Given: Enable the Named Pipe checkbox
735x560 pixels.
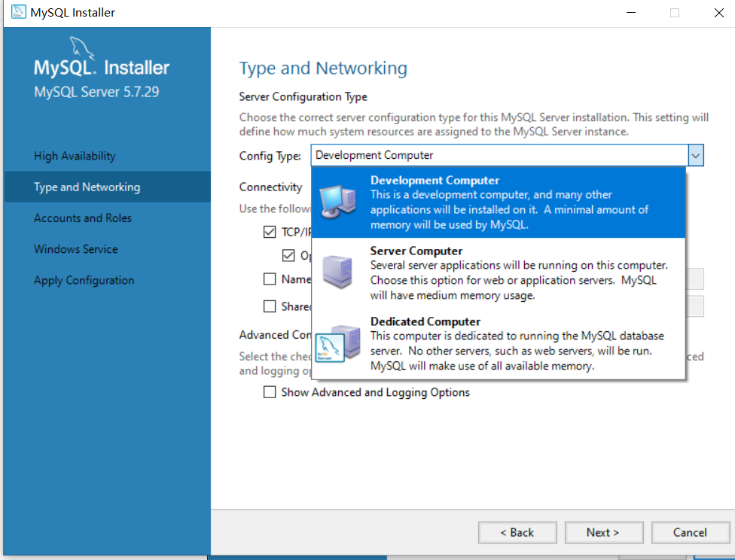Looking at the screenshot, I should tap(270, 279).
